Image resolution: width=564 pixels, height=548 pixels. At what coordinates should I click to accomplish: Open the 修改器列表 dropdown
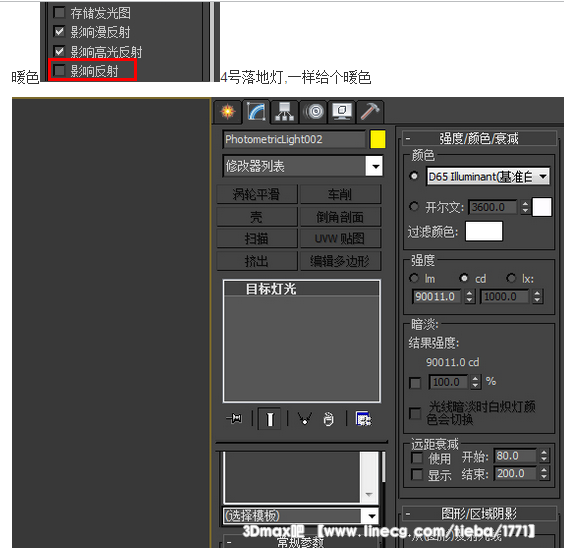[x=303, y=166]
